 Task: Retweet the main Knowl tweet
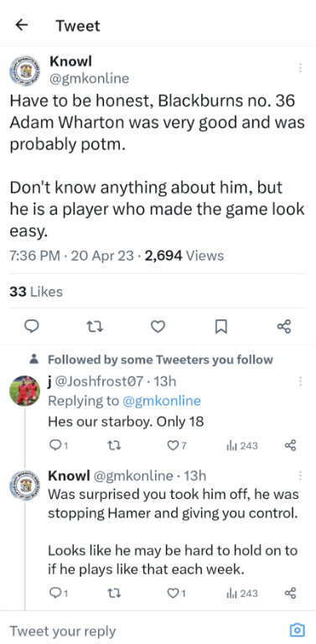95,326
